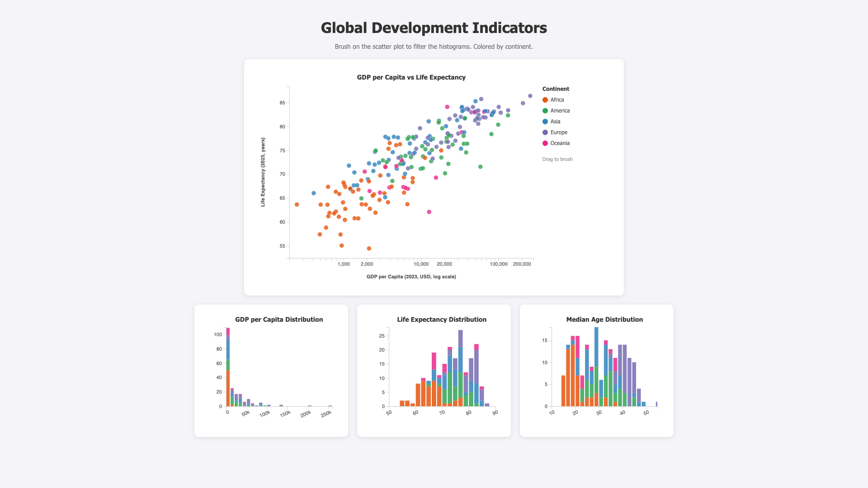Click the Africa orange legend swatch
This screenshot has width=868, height=488.
click(545, 100)
